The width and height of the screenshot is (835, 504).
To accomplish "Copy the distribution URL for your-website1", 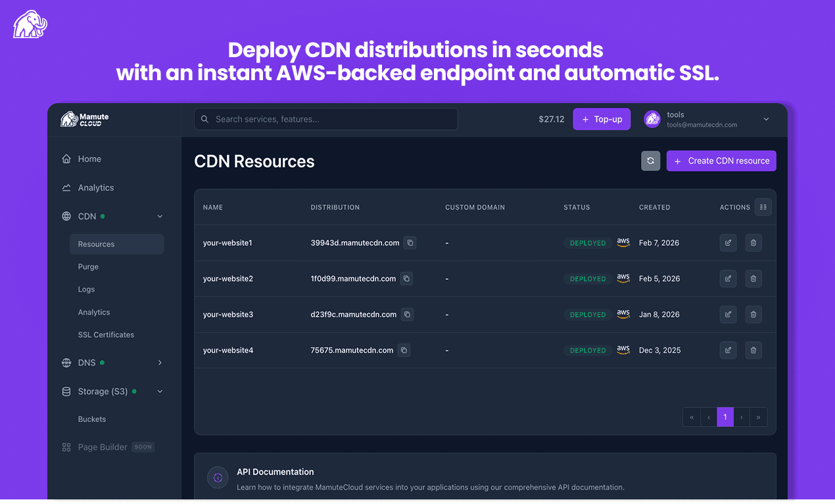I will (x=410, y=242).
